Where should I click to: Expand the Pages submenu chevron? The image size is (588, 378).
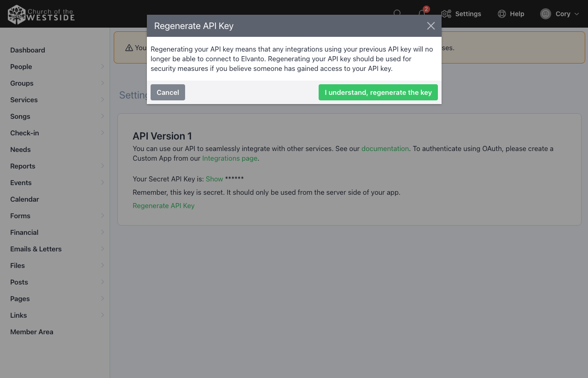coord(102,299)
